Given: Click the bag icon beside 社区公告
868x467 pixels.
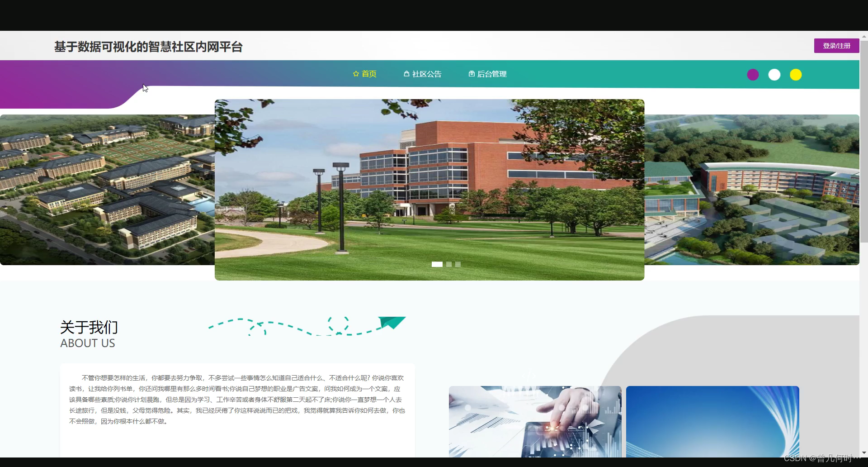Looking at the screenshot, I should 406,74.
